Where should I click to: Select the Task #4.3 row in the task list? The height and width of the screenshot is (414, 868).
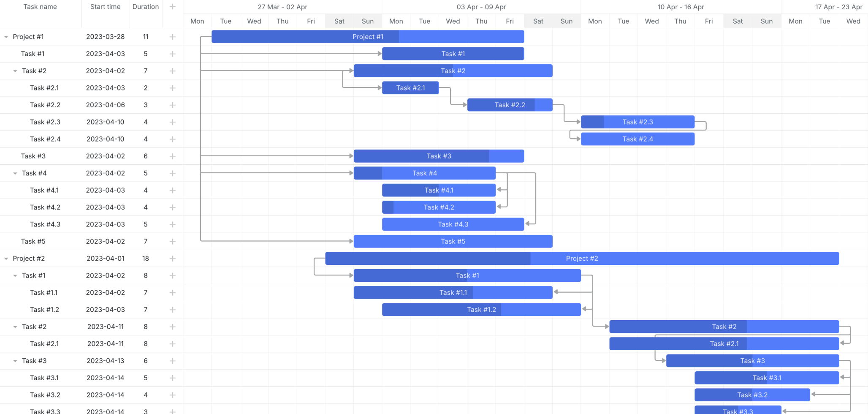coord(45,224)
